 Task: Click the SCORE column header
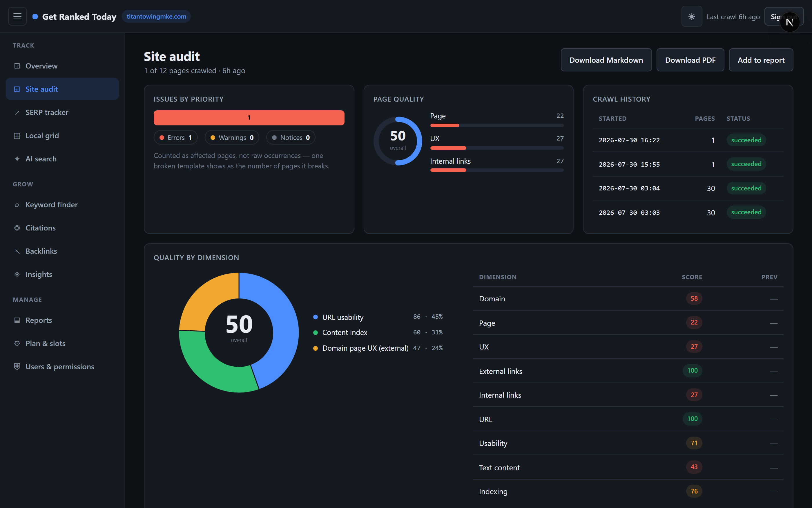pyautogui.click(x=692, y=277)
